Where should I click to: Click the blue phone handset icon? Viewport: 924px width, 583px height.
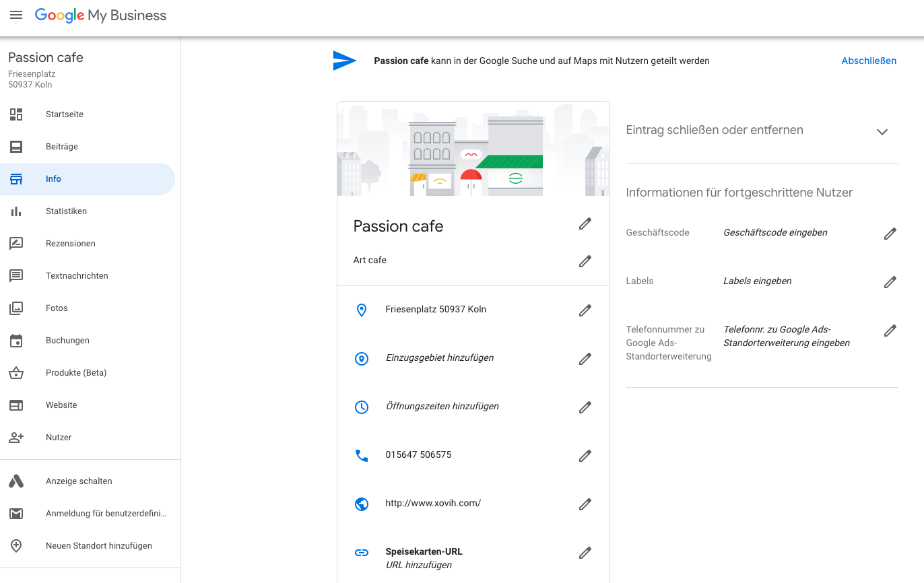(x=362, y=455)
